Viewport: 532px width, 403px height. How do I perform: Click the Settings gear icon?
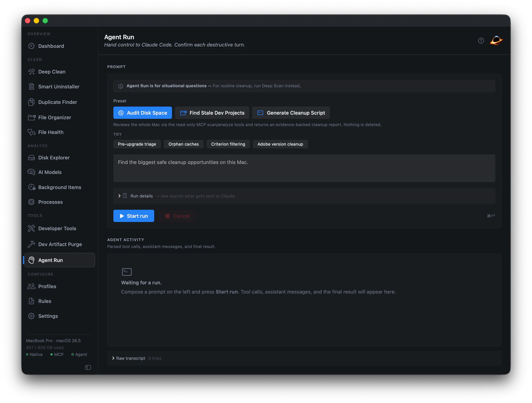(x=31, y=316)
